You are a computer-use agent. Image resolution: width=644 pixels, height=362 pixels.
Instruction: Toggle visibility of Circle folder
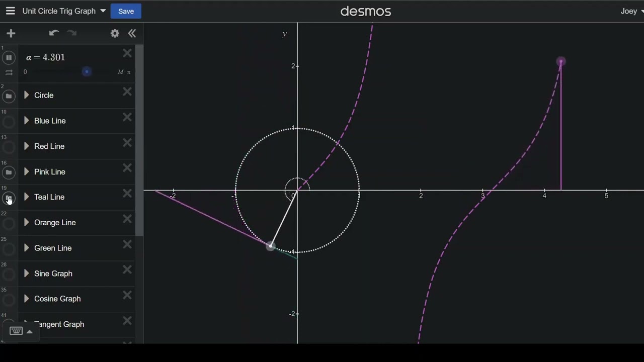tap(9, 96)
